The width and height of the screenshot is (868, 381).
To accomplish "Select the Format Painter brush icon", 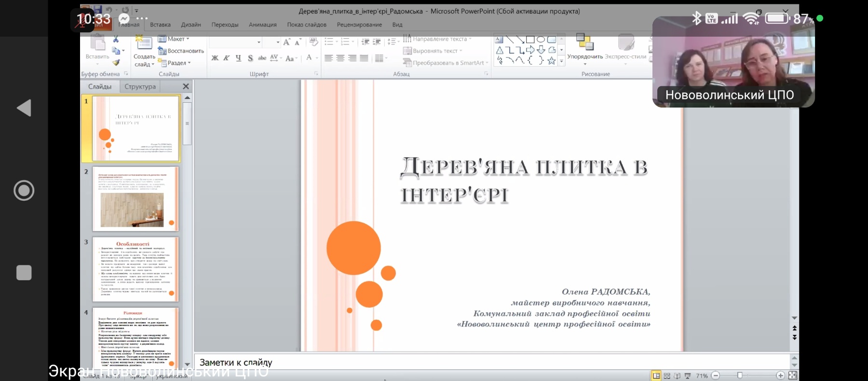I will (116, 63).
